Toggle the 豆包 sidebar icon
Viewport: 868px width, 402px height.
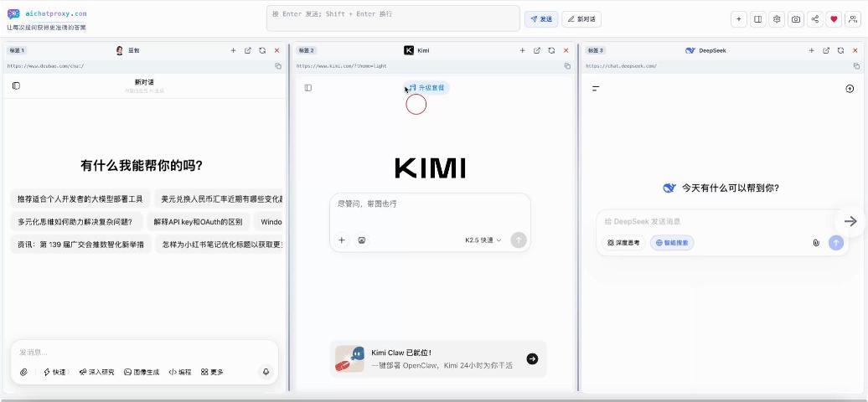[x=16, y=85]
